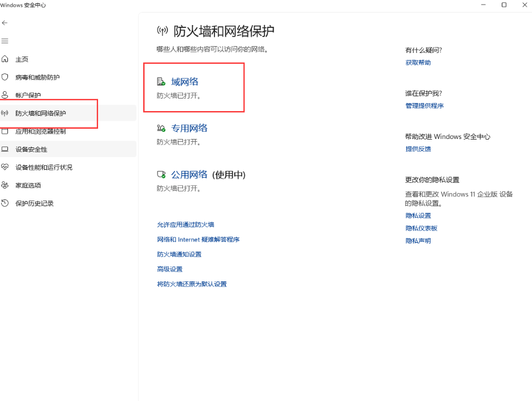Click the shield icon for 病毒和威胁防护
The image size is (532, 401).
(5, 77)
